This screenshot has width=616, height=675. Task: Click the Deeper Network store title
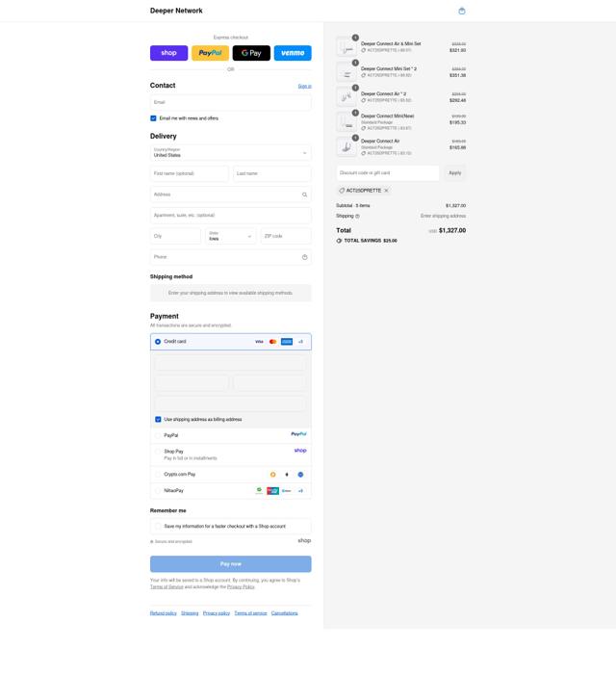(x=176, y=11)
